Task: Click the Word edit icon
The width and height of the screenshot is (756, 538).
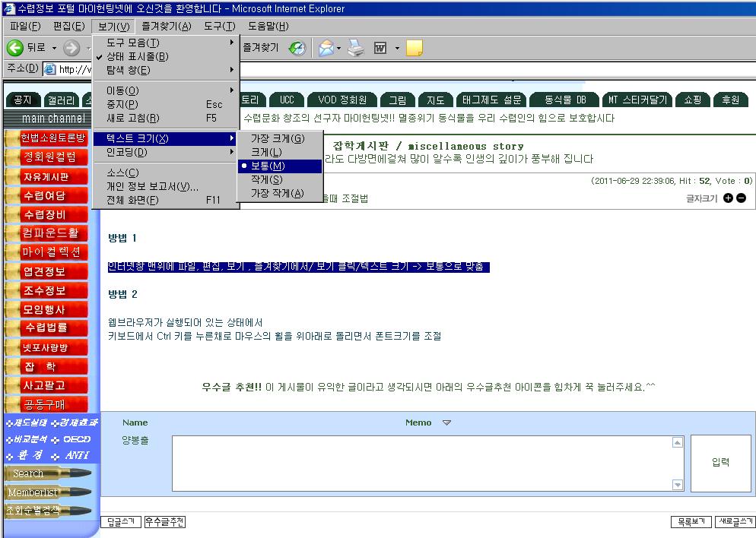Action: [x=381, y=48]
